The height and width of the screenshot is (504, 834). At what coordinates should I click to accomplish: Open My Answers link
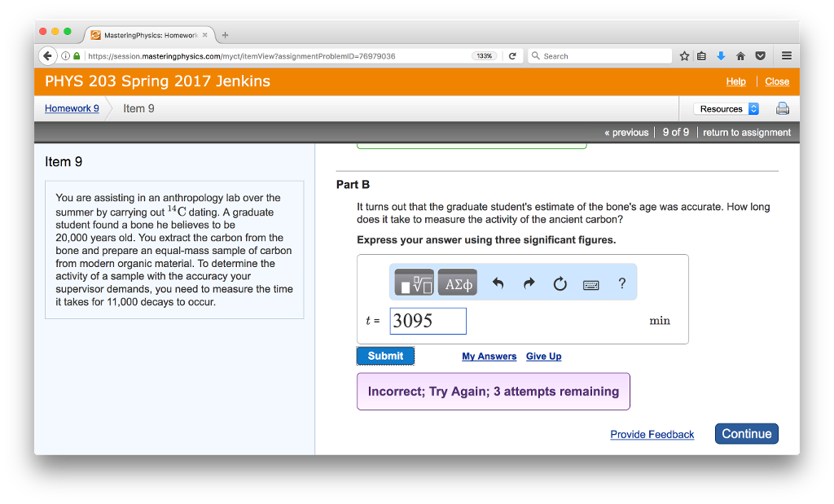click(489, 356)
